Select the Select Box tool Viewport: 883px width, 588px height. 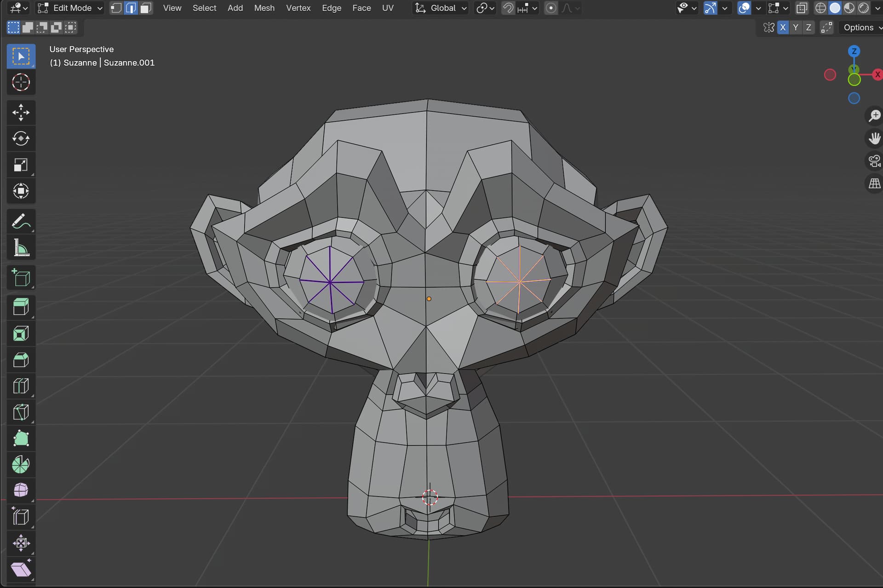[x=21, y=56]
